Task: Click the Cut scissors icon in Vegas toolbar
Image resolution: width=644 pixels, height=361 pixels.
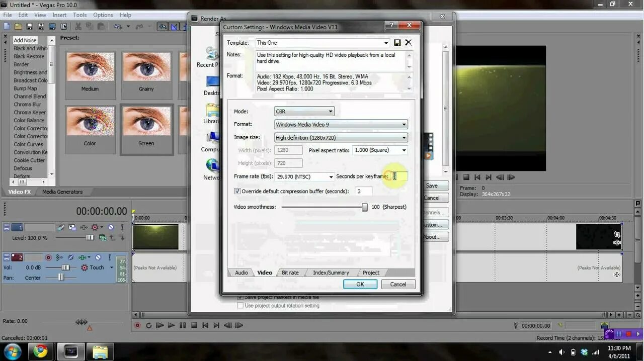Action: [78, 26]
